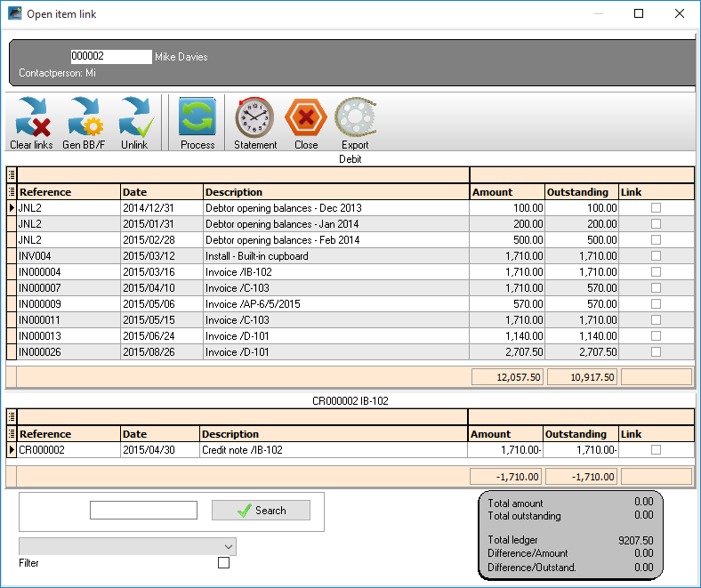Enable Link checkbox for credit note CR000002
The width and height of the screenshot is (701, 588).
(x=656, y=450)
